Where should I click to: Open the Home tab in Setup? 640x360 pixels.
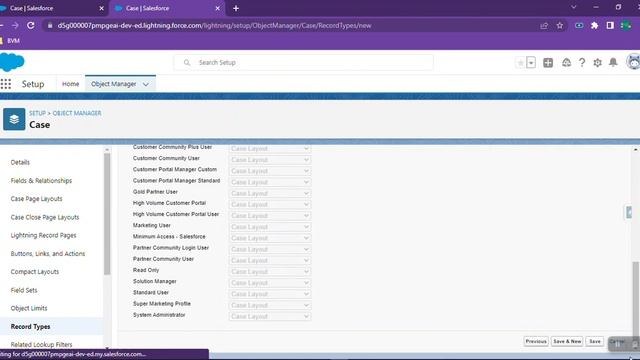(x=70, y=84)
